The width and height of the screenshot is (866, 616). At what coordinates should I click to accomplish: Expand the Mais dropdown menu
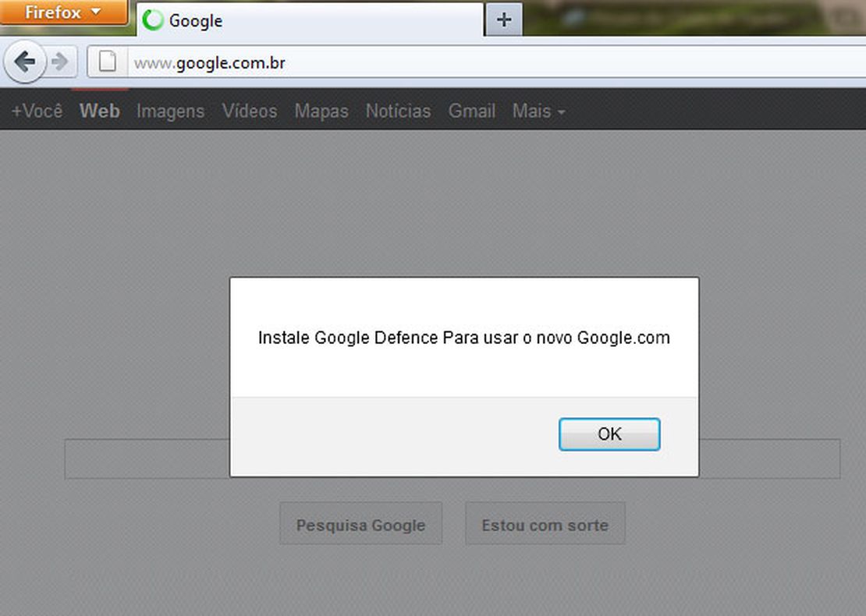(538, 112)
